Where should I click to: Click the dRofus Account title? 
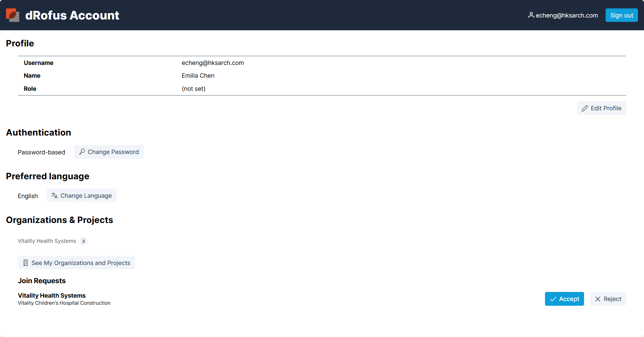[x=72, y=15]
